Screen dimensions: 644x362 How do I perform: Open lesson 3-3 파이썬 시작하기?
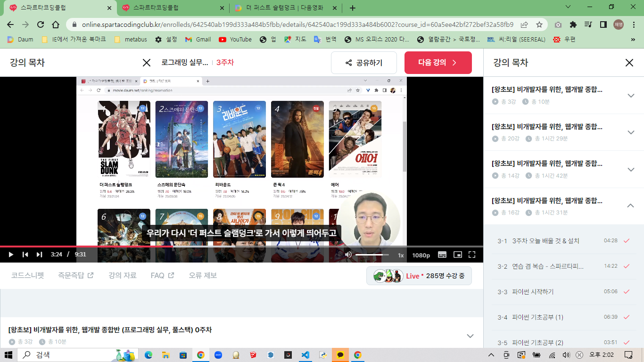pos(564,292)
